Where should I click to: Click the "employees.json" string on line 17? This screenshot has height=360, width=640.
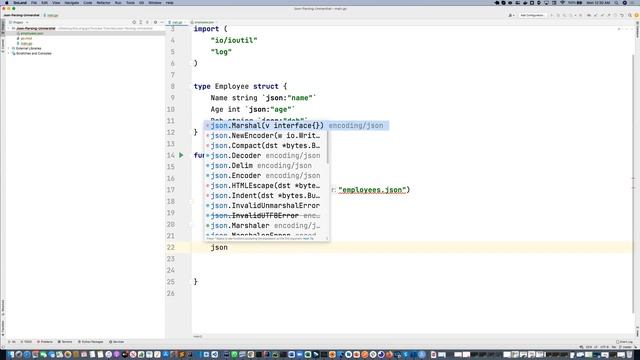point(373,190)
